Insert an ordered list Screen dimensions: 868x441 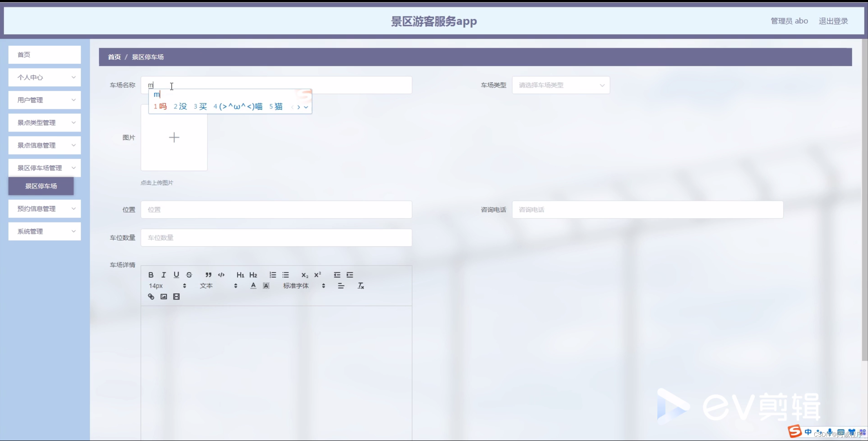(273, 275)
